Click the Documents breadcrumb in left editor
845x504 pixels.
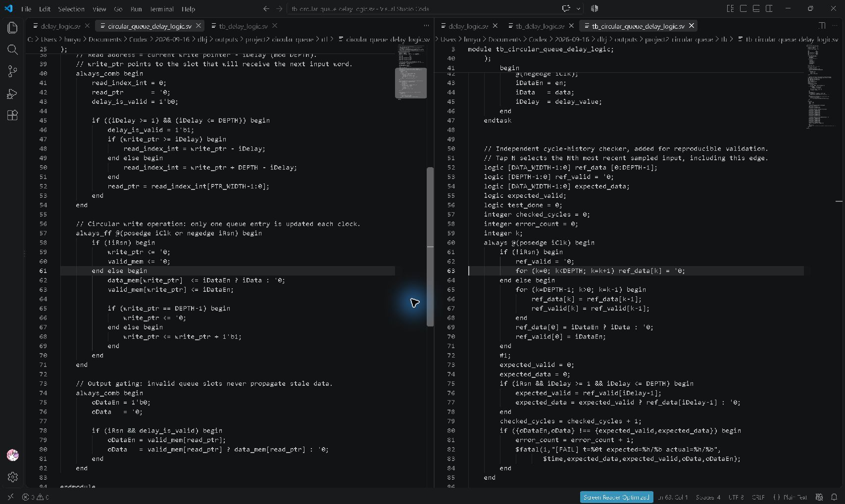tap(105, 39)
